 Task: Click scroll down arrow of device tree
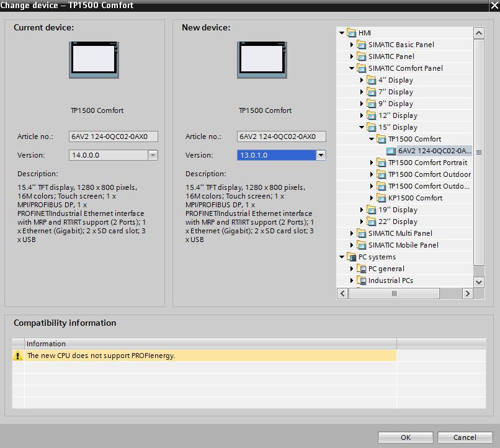(x=479, y=282)
